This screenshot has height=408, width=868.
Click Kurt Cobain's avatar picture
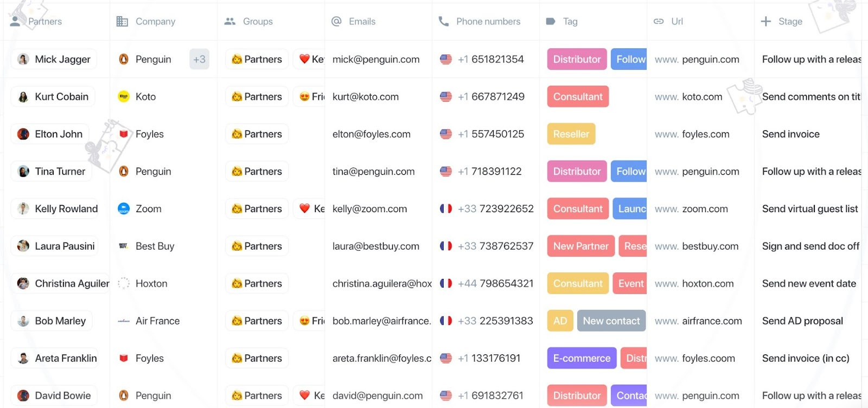[23, 97]
